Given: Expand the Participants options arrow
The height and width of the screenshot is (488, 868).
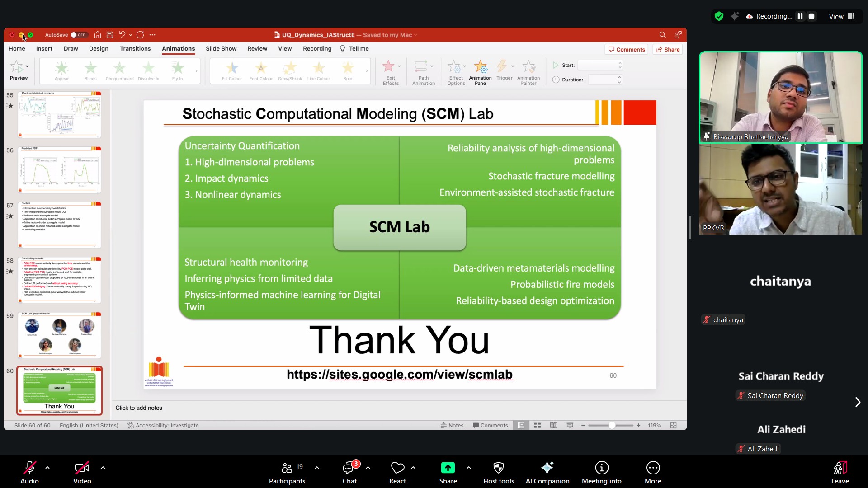Looking at the screenshot, I should (x=317, y=468).
